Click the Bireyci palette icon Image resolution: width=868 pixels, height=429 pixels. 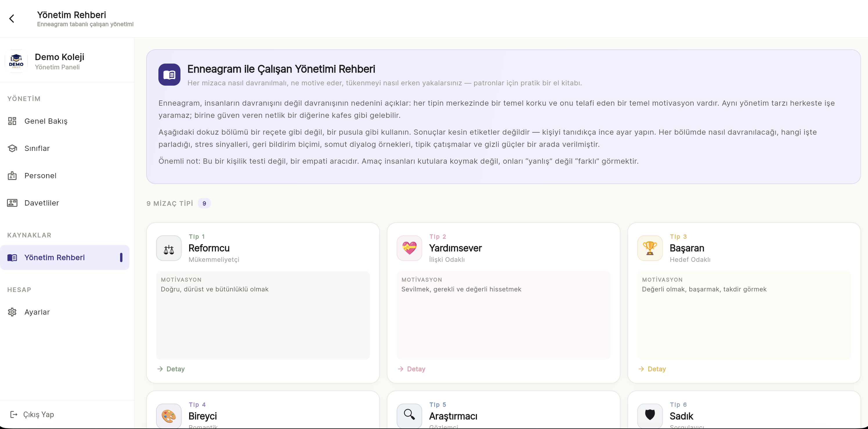click(169, 416)
